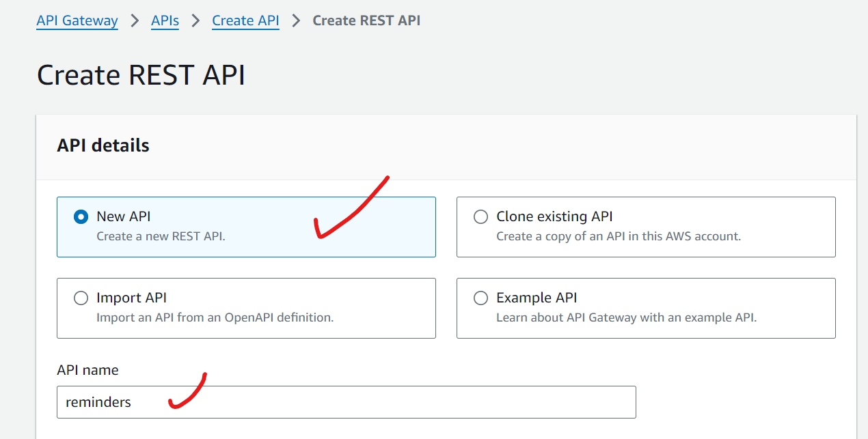Choose the Clone existing API radio option
Image resolution: width=868 pixels, height=439 pixels.
481,217
